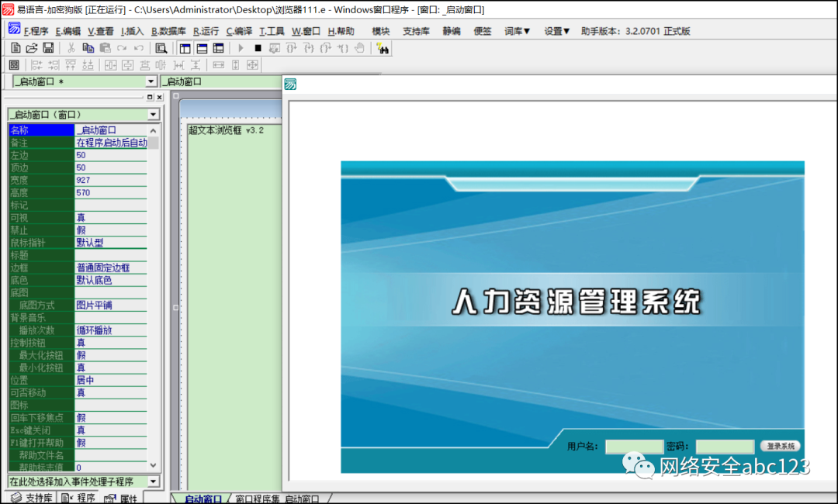
Task: Click the form preview icon starting the alignment toolbar
Action: (x=15, y=65)
